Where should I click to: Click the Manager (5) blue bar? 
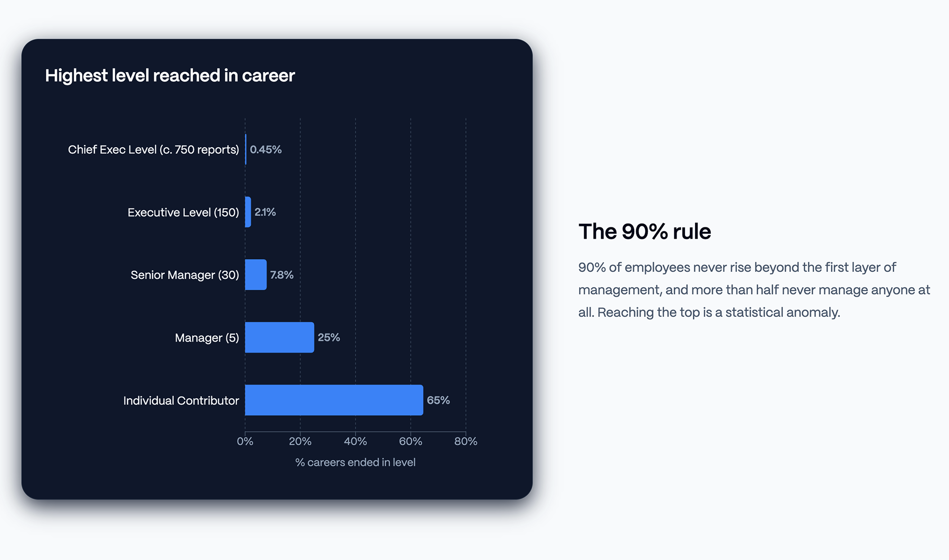pos(280,337)
